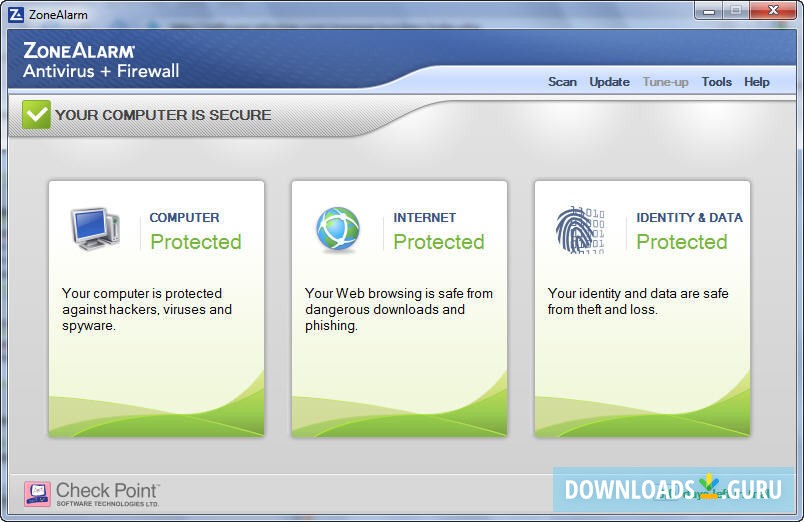Click 'Your computer is protected against hackers' text

click(147, 309)
